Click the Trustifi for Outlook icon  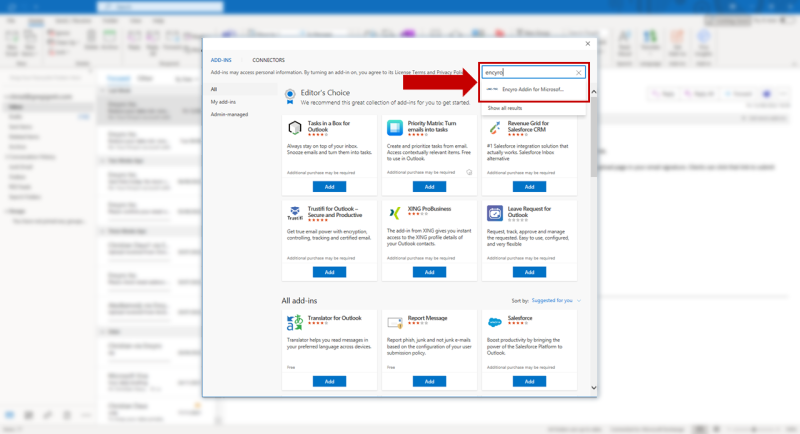coord(294,213)
